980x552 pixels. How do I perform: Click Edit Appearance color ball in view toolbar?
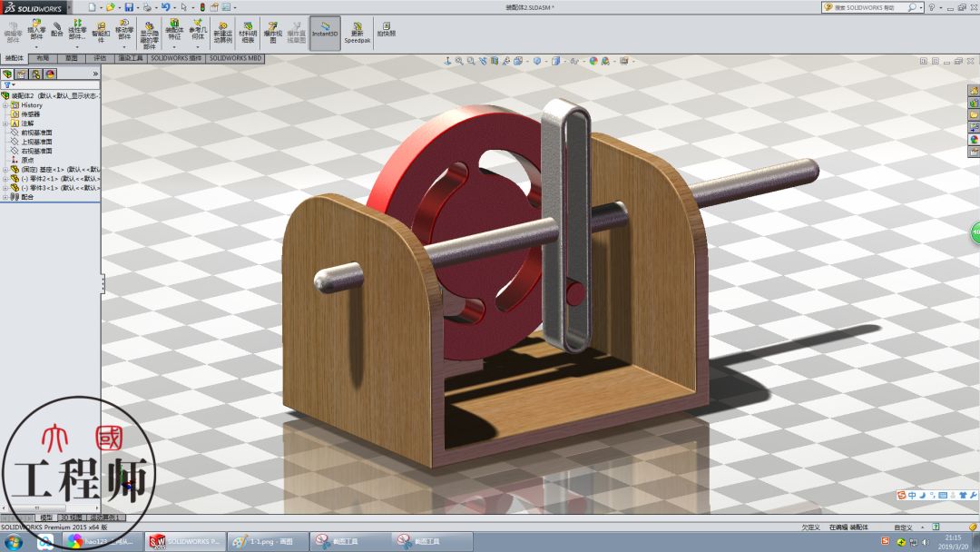click(593, 61)
